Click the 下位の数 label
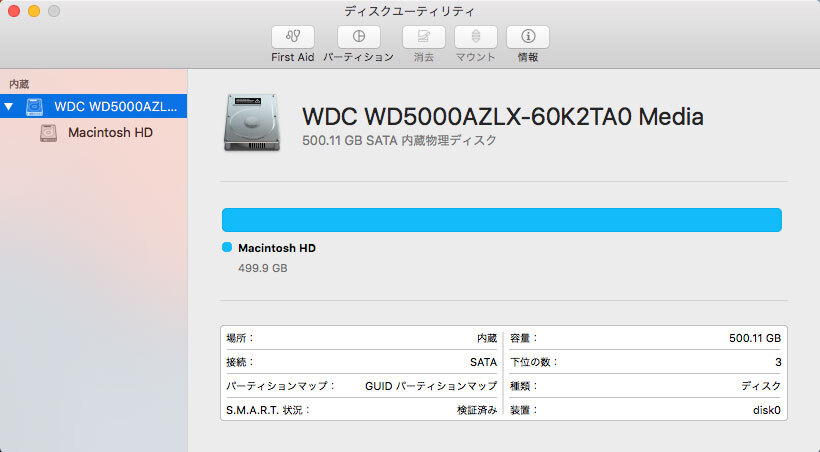This screenshot has height=452, width=820. point(534,362)
